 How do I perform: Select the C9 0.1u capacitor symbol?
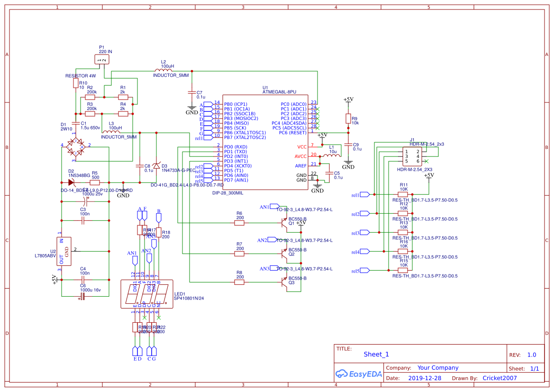(x=348, y=145)
